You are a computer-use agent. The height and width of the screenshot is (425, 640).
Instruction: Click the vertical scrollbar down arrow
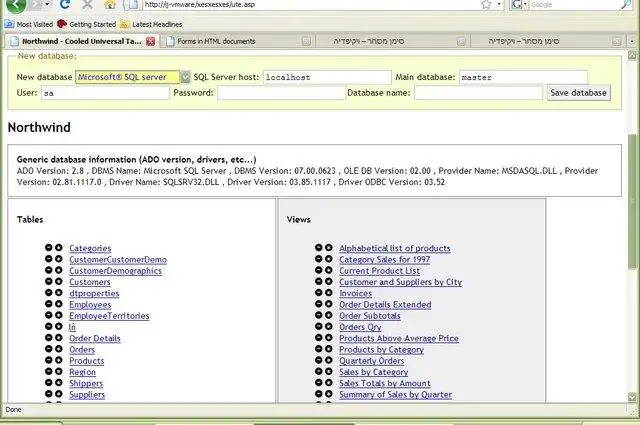tap(632, 397)
